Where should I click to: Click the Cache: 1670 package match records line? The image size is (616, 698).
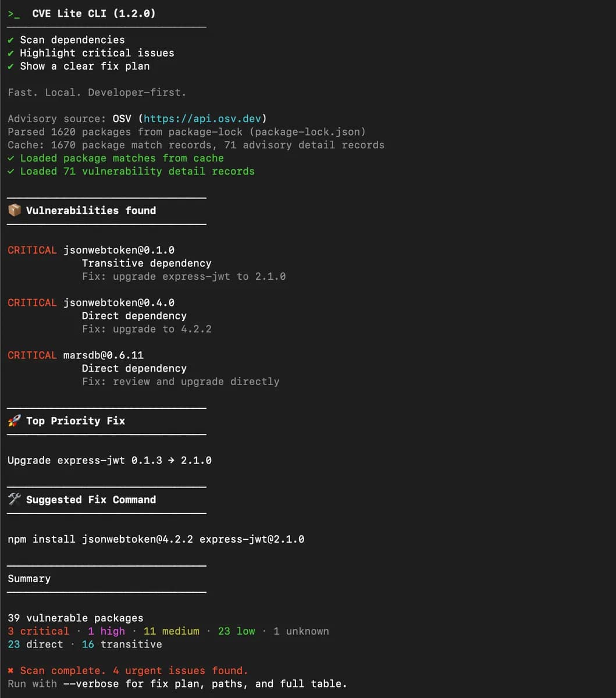point(196,145)
